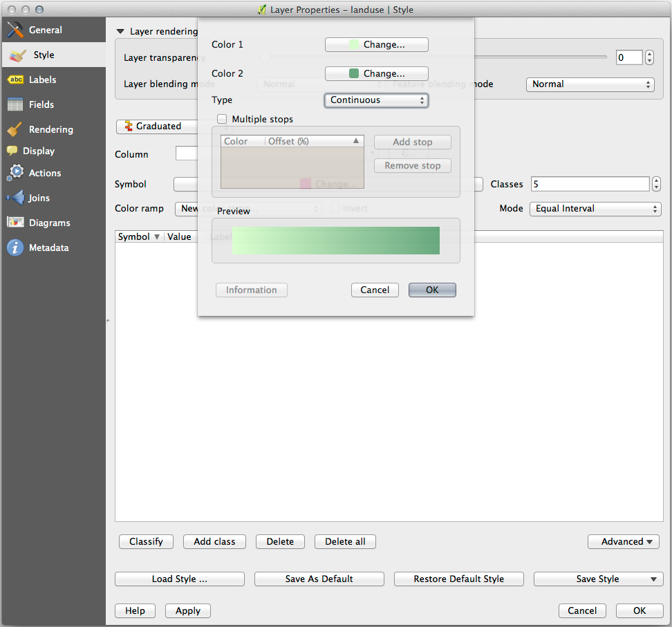Screen dimensions: 672x627
Task: Switch to the Style tab
Action: click(x=43, y=55)
